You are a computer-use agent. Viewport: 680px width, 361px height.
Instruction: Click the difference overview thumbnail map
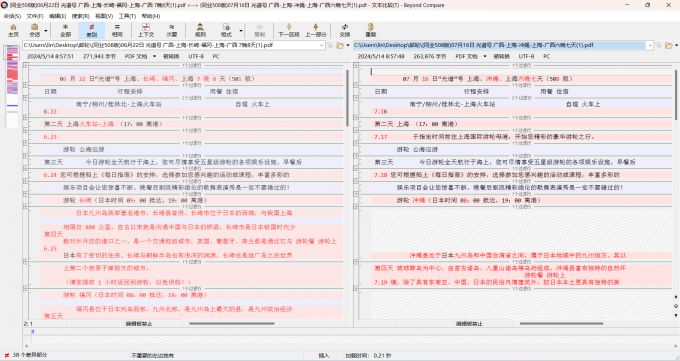point(12,85)
